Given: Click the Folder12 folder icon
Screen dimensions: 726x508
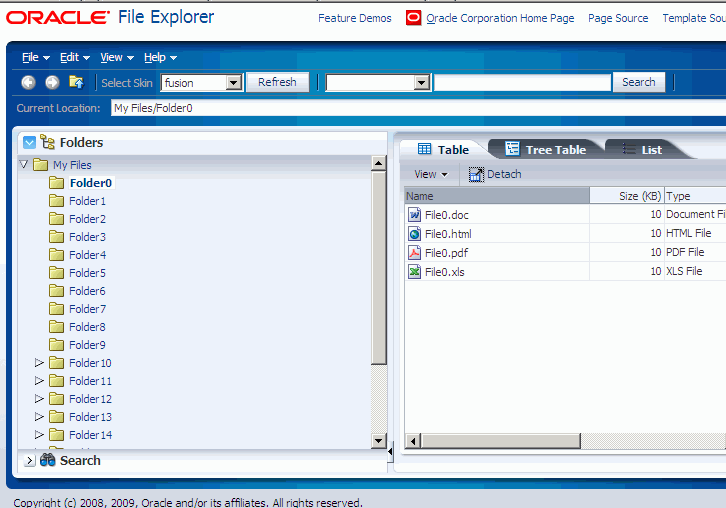Looking at the screenshot, I should pos(56,399).
